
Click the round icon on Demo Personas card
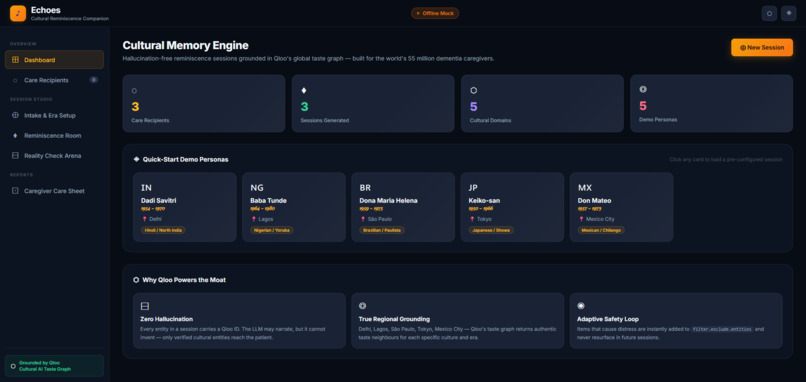[643, 89]
